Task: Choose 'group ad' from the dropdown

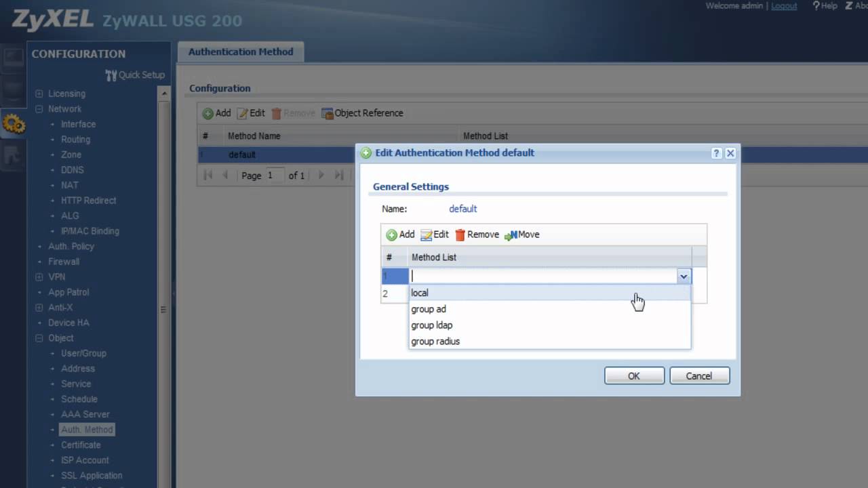Action: (x=550, y=309)
